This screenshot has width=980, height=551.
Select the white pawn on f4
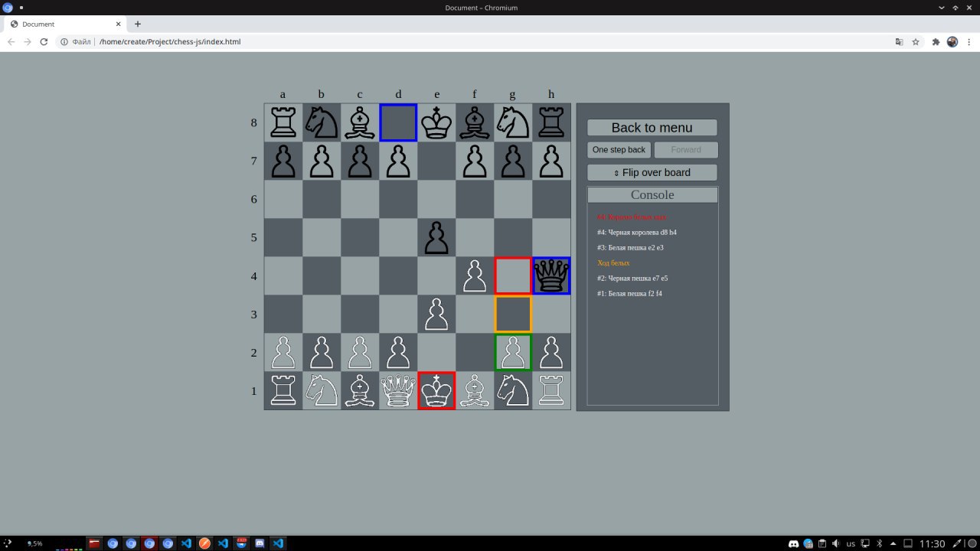pyautogui.click(x=475, y=275)
